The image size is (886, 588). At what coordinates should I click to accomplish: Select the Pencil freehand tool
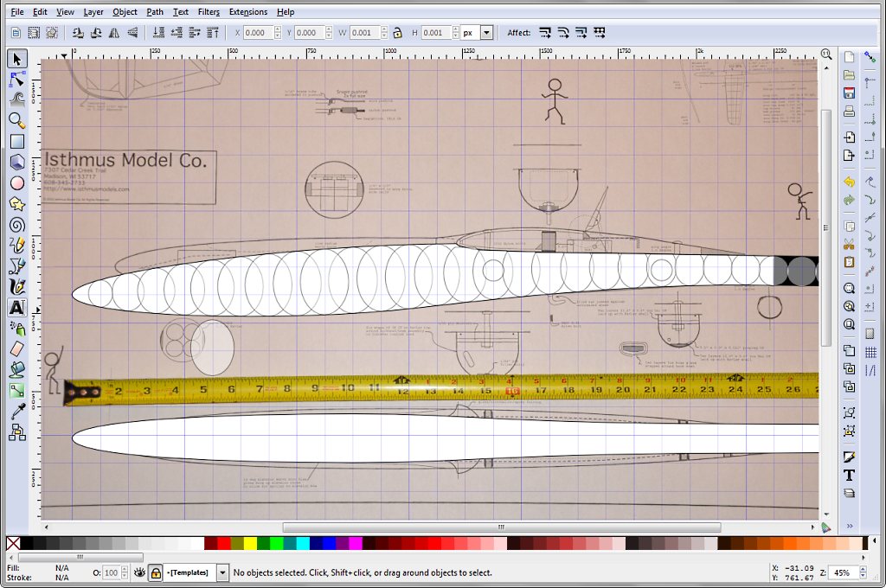click(17, 245)
